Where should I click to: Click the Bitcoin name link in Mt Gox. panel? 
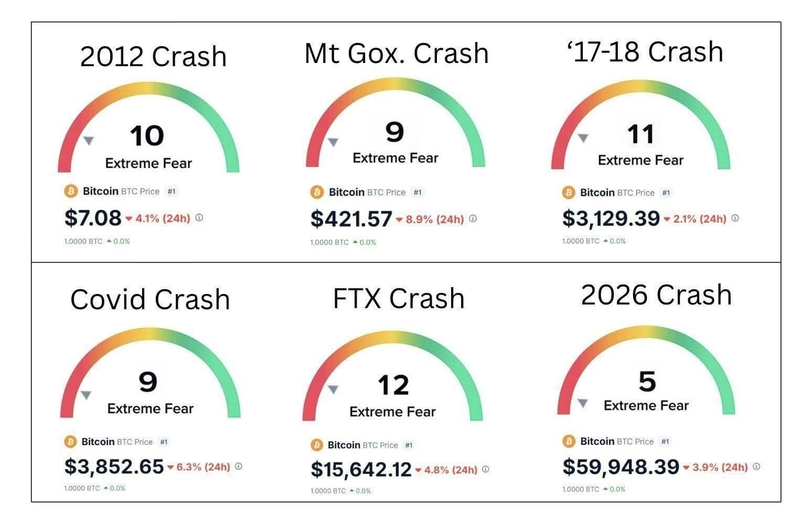tap(346, 192)
